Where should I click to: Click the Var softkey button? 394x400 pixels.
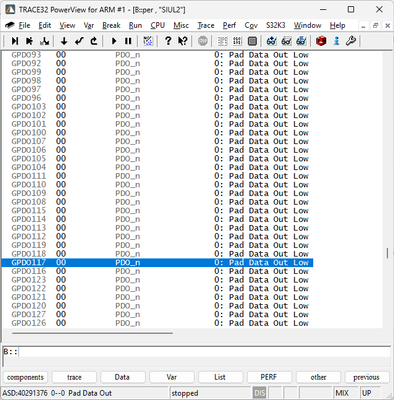tap(171, 377)
